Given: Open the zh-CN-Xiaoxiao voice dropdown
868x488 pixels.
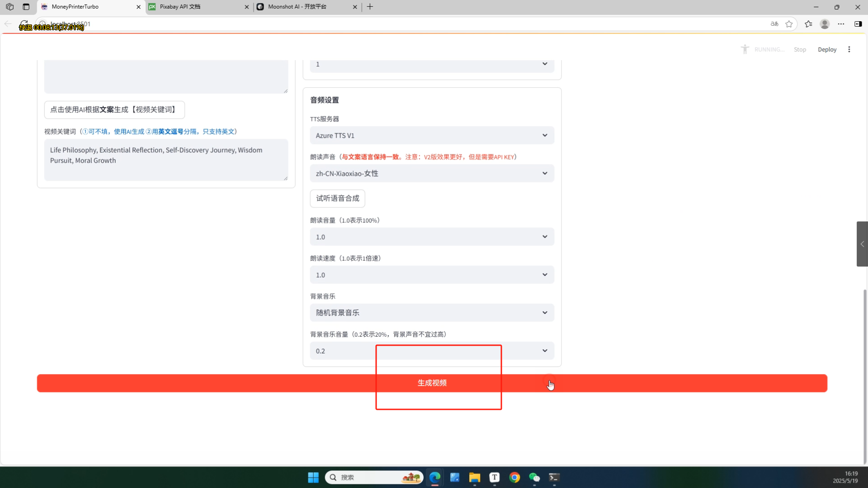Looking at the screenshot, I should click(432, 174).
